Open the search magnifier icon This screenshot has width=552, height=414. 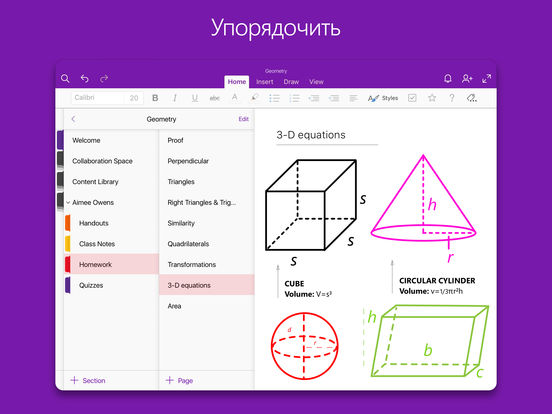pos(65,79)
